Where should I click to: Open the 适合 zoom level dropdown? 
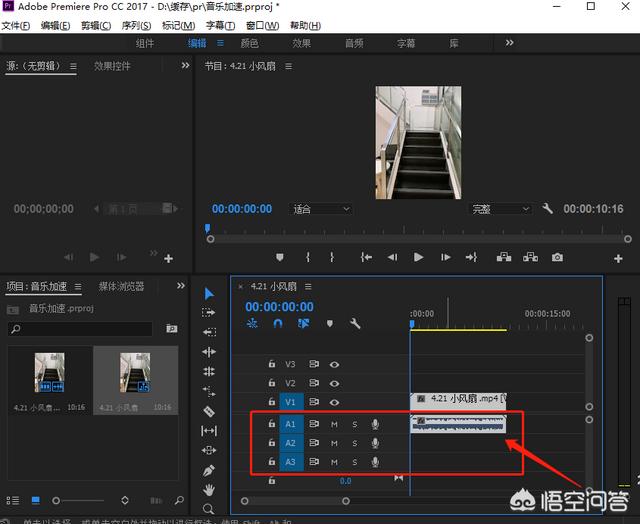pyautogui.click(x=320, y=209)
